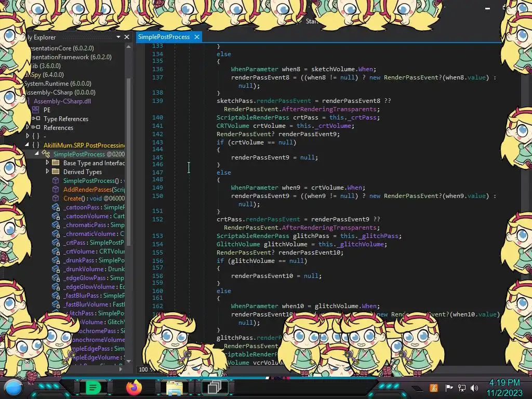The image size is (532, 399).
Task: Expand the Derived Types node
Action: click(47, 171)
